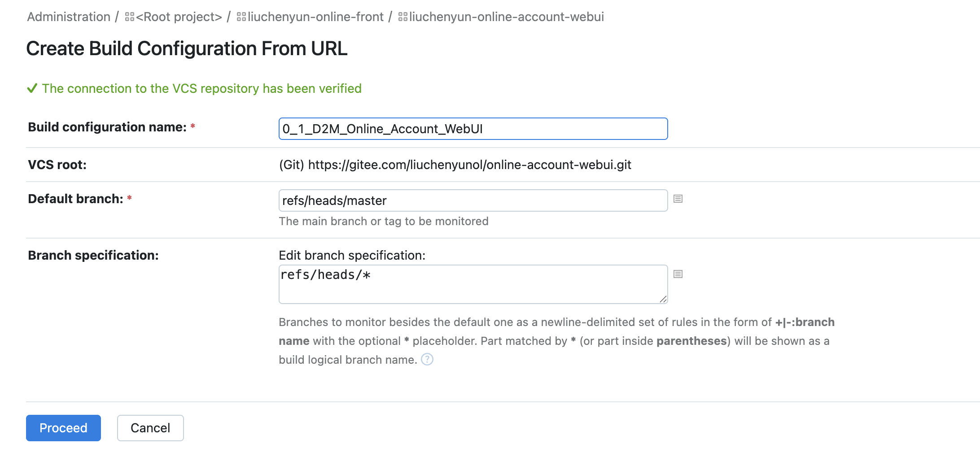Click into the Default branch field
Viewport: 980px width, 461px height.
pyautogui.click(x=473, y=200)
